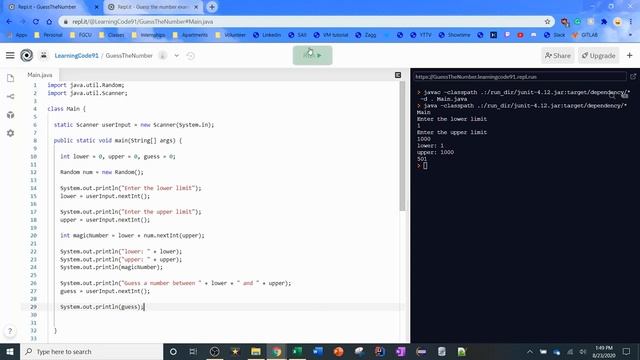Click the taskbar clock and date
640x360 pixels.
(x=604, y=351)
